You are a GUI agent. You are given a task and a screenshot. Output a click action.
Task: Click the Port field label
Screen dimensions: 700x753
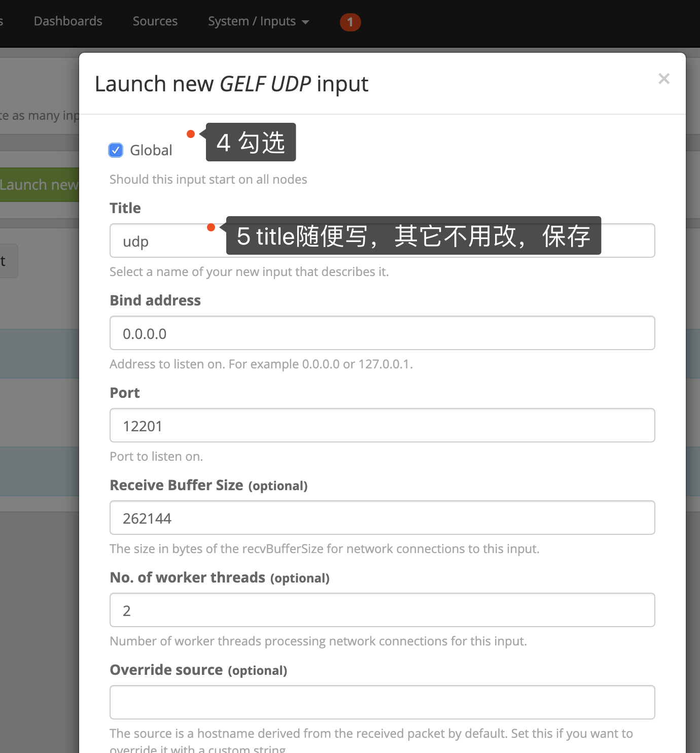coord(125,393)
